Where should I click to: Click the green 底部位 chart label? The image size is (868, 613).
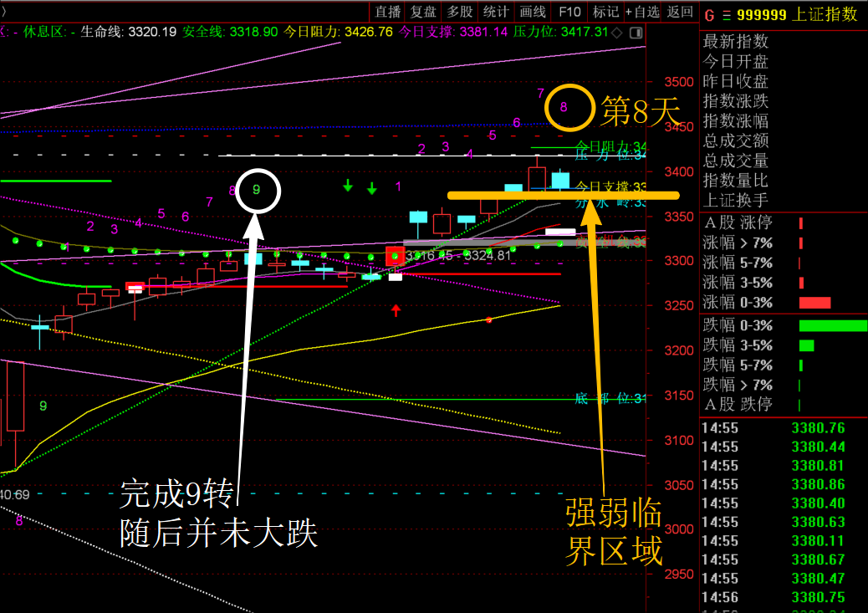610,399
